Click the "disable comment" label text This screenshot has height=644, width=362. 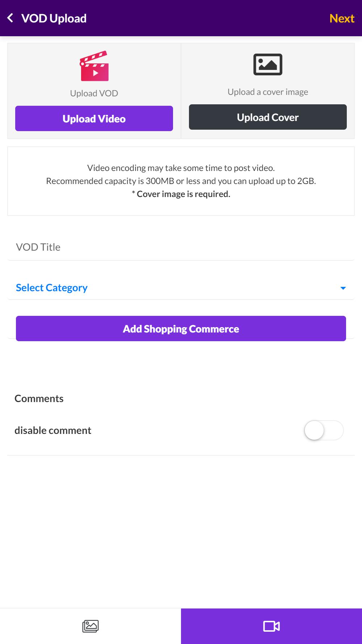[x=53, y=430]
